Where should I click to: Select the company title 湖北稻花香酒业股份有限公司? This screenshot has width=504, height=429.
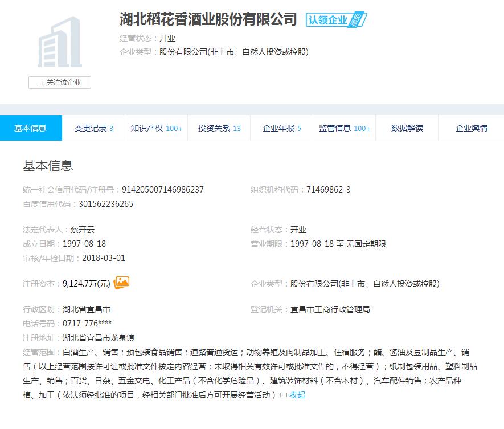click(208, 19)
